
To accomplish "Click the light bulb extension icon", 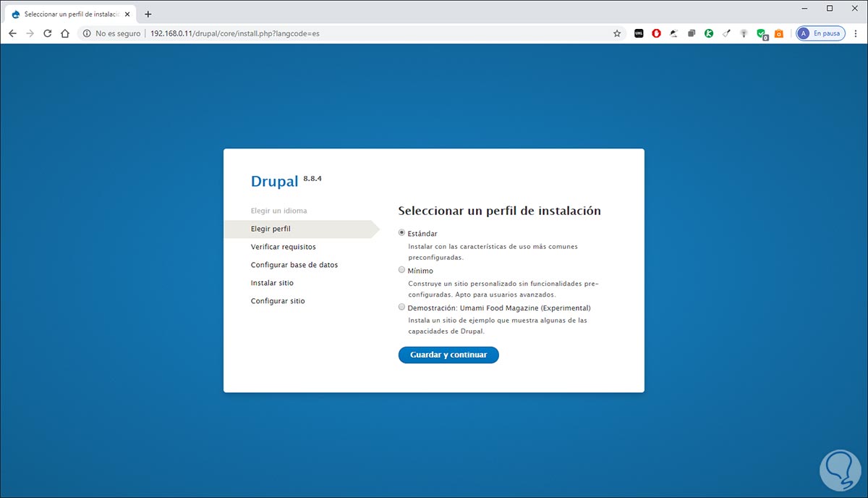I will pos(744,33).
